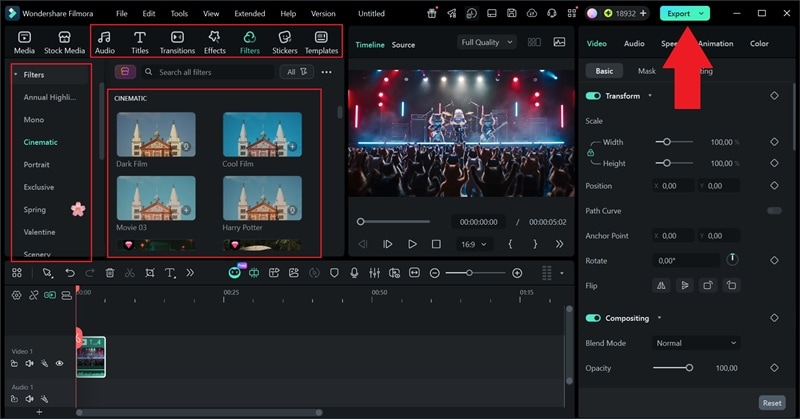The image size is (800, 419).
Task: Expand the Transform section arrow
Action: point(649,95)
